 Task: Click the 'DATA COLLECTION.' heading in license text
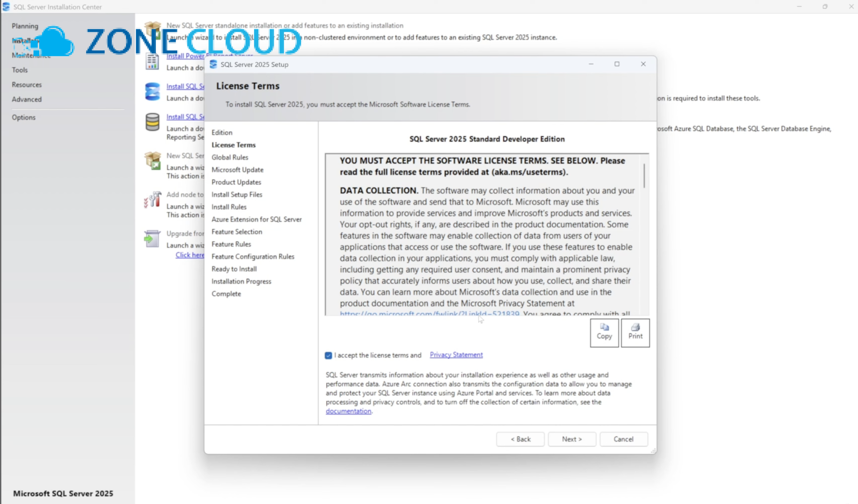(379, 190)
